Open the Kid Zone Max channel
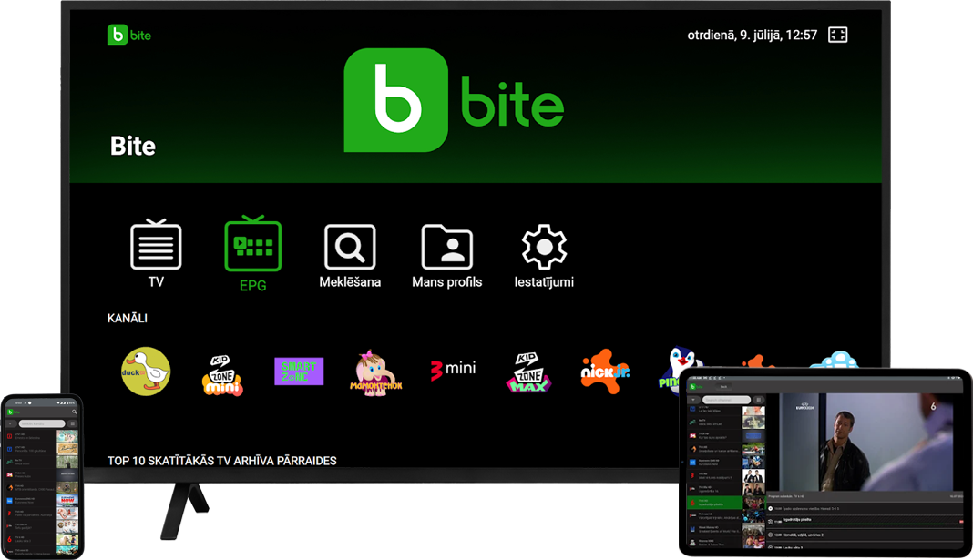Viewport: 973px width, 560px height. [530, 372]
